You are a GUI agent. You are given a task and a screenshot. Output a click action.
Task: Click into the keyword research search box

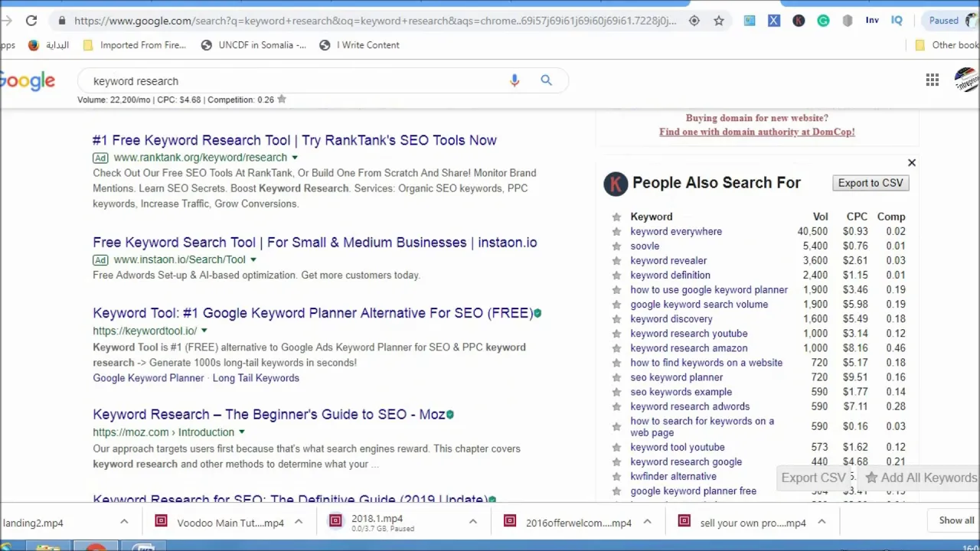295,81
